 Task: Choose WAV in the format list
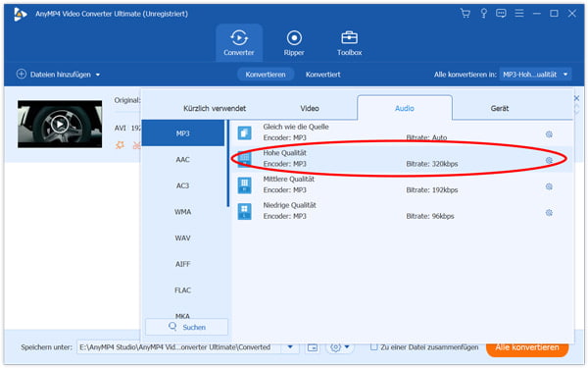(183, 237)
